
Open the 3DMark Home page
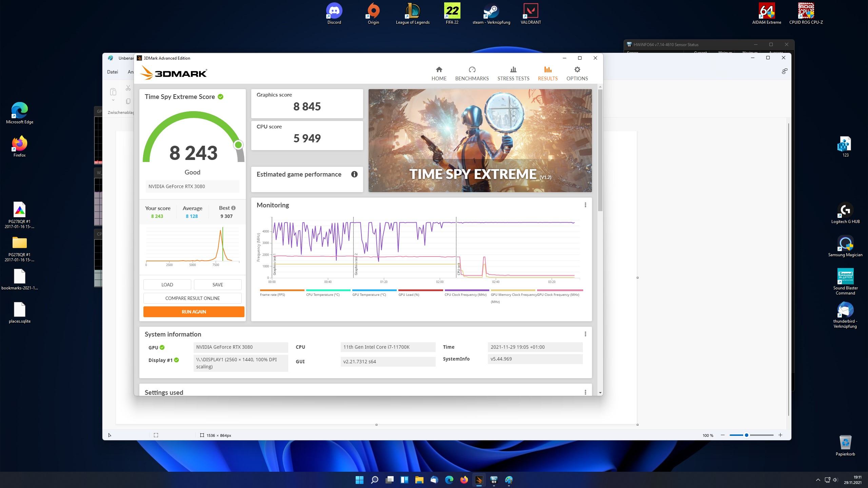[x=439, y=74]
